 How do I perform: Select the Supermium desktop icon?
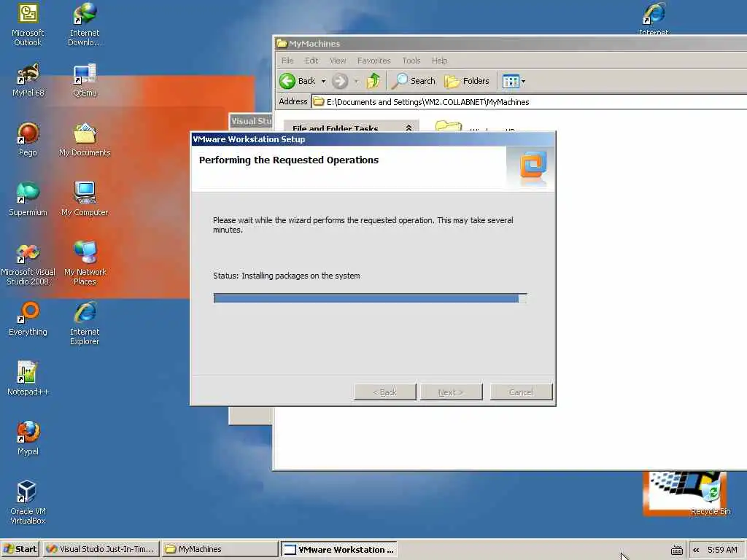28,200
